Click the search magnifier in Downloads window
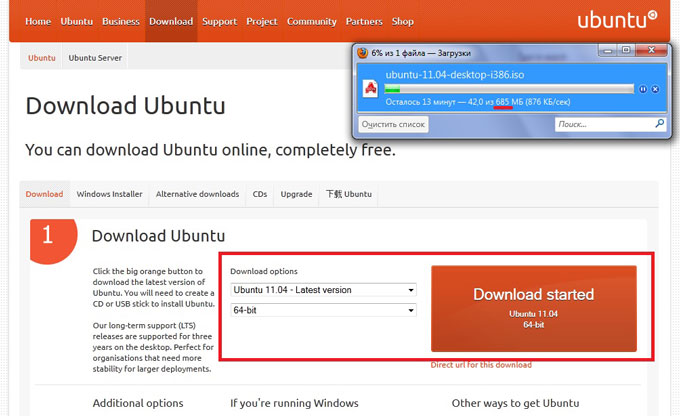680x416 pixels. click(659, 124)
